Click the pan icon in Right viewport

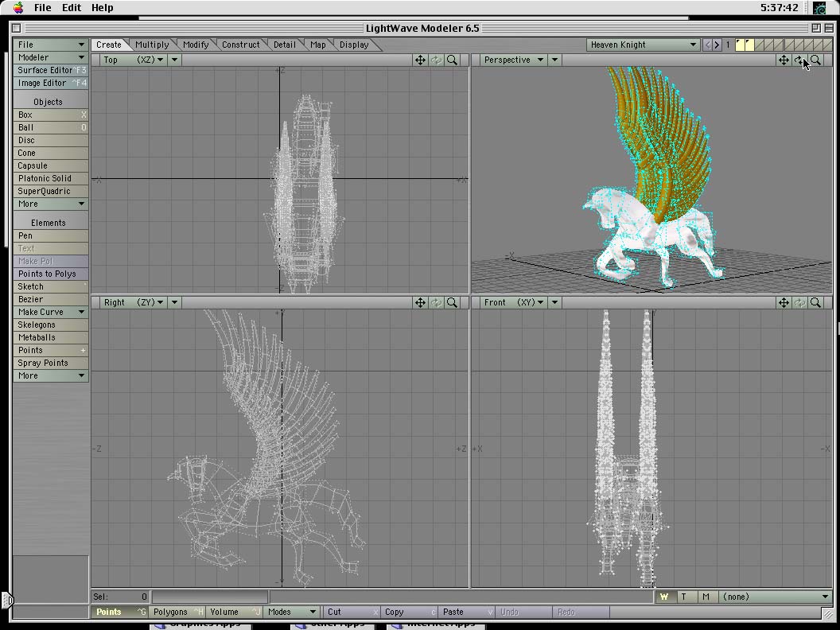pyautogui.click(x=421, y=302)
